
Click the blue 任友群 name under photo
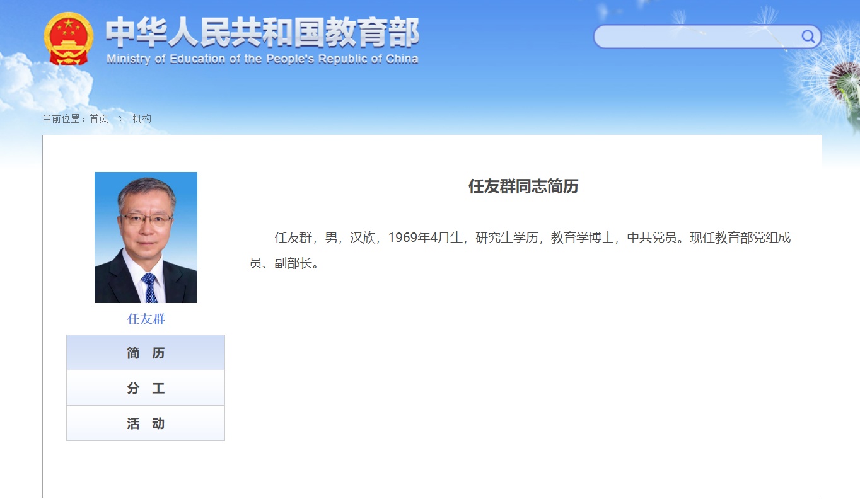(x=146, y=319)
